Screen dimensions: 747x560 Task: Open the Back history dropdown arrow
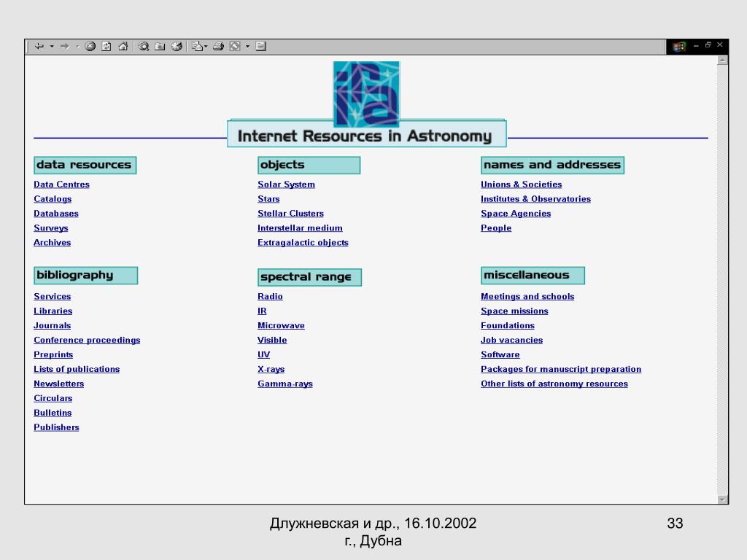click(x=52, y=46)
